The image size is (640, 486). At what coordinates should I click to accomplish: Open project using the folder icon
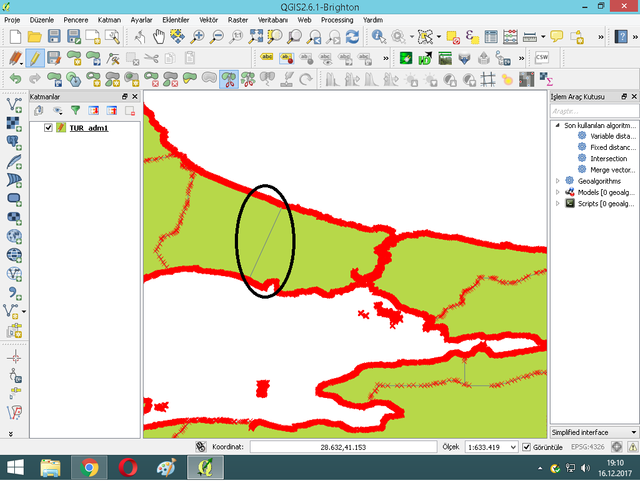34,37
